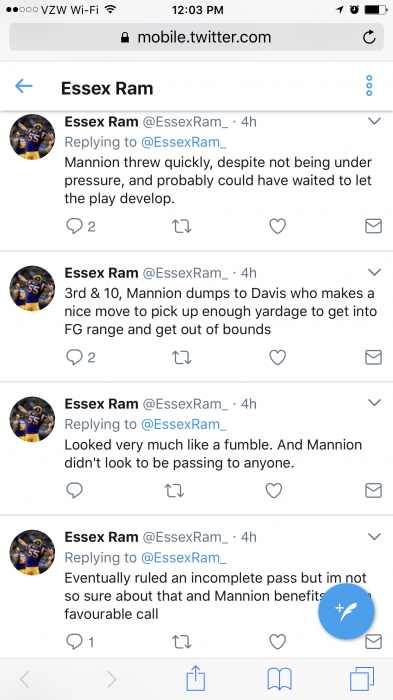Send '3rd & 10' tweet via direct message
The image size is (393, 700).
point(373,357)
